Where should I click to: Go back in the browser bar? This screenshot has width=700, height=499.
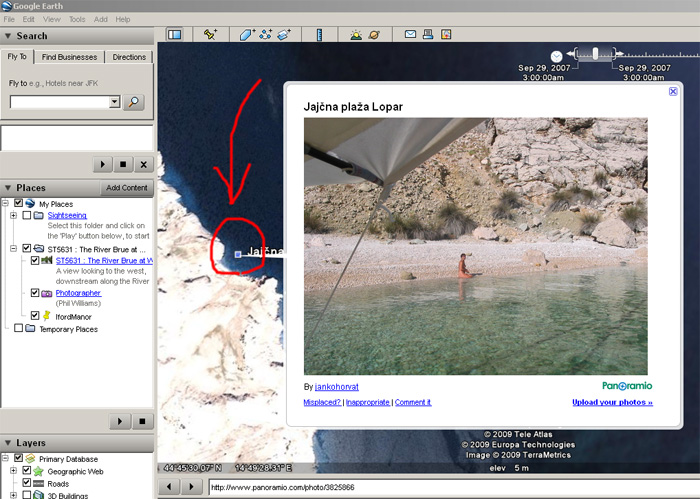tap(169, 487)
